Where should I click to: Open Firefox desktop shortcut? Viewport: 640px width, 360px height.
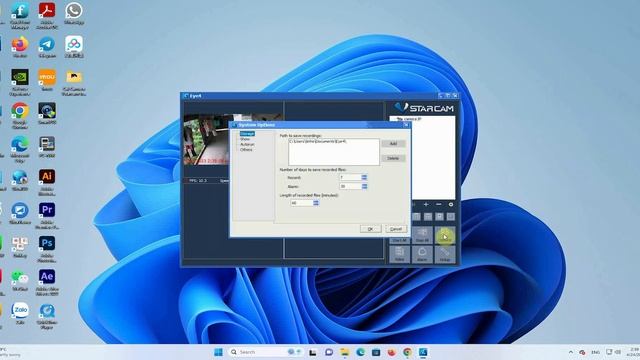click(x=20, y=47)
